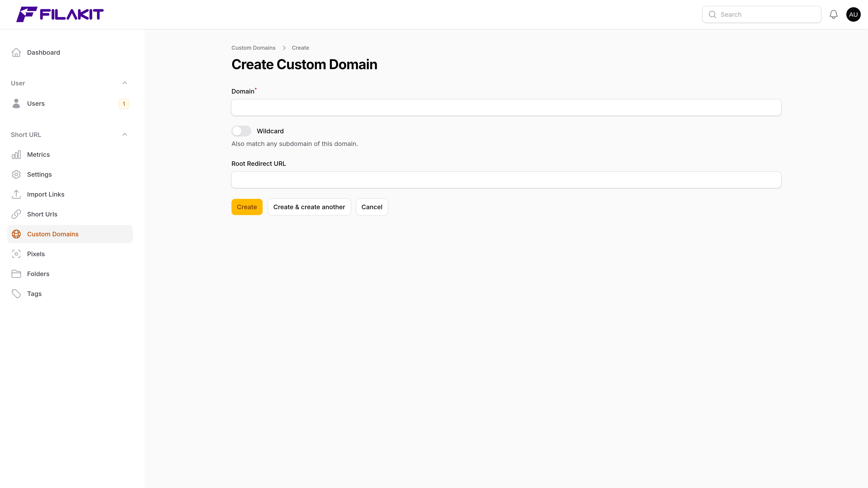Click the Create Custom Domain heading

click(304, 64)
